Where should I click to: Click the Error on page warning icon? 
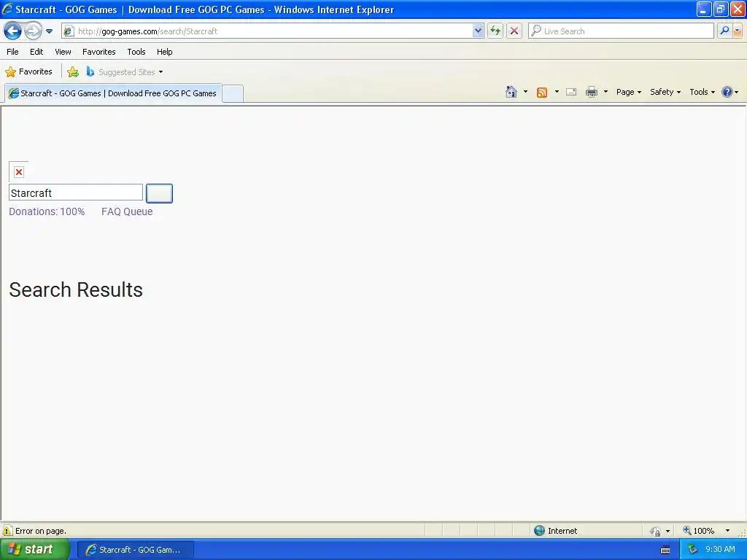click(7, 531)
